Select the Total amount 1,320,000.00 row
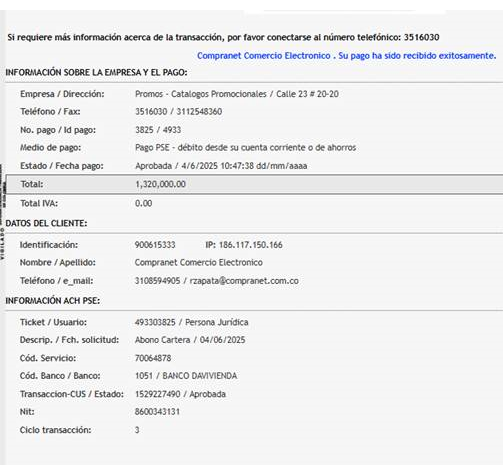The width and height of the screenshot is (503, 467). click(x=255, y=184)
